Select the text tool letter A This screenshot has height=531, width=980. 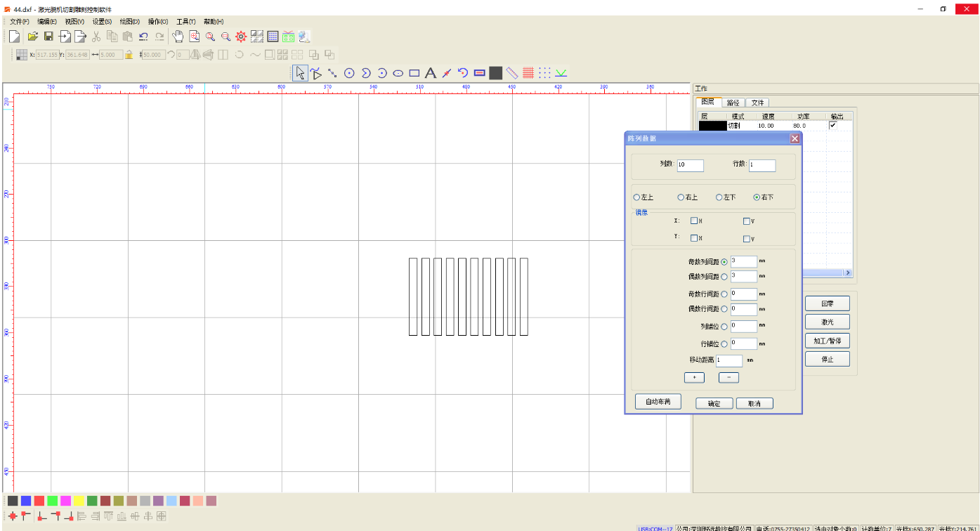point(431,73)
